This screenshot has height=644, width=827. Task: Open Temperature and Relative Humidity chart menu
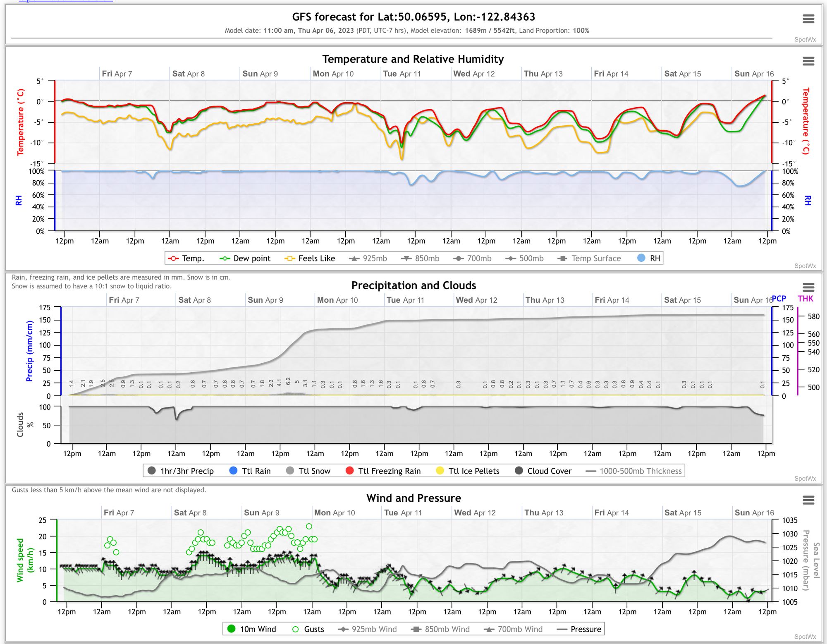click(808, 61)
